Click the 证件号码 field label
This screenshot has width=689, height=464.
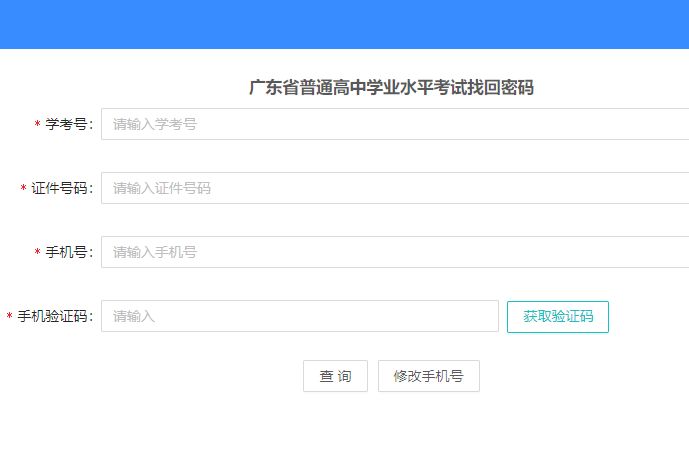(62, 188)
